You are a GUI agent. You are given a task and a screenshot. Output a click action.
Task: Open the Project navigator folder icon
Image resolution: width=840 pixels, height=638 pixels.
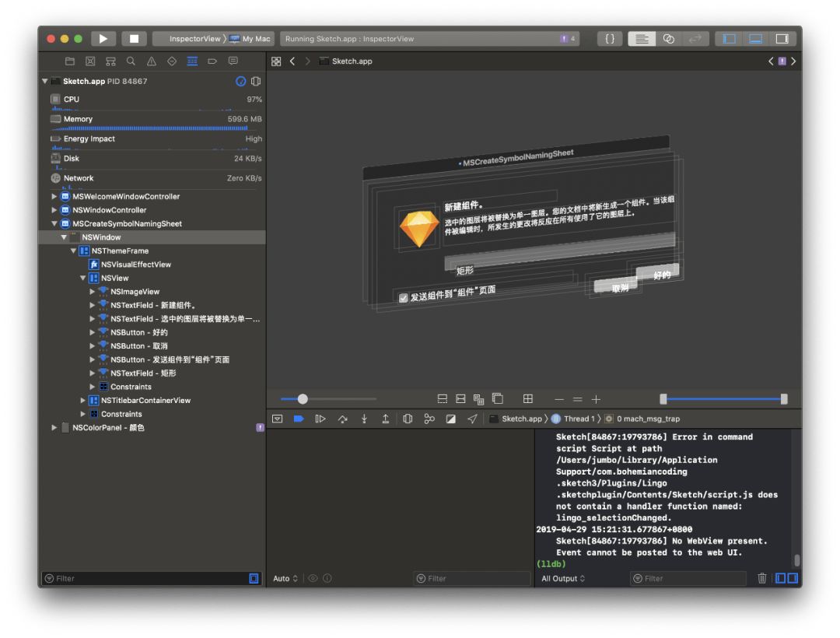[70, 61]
